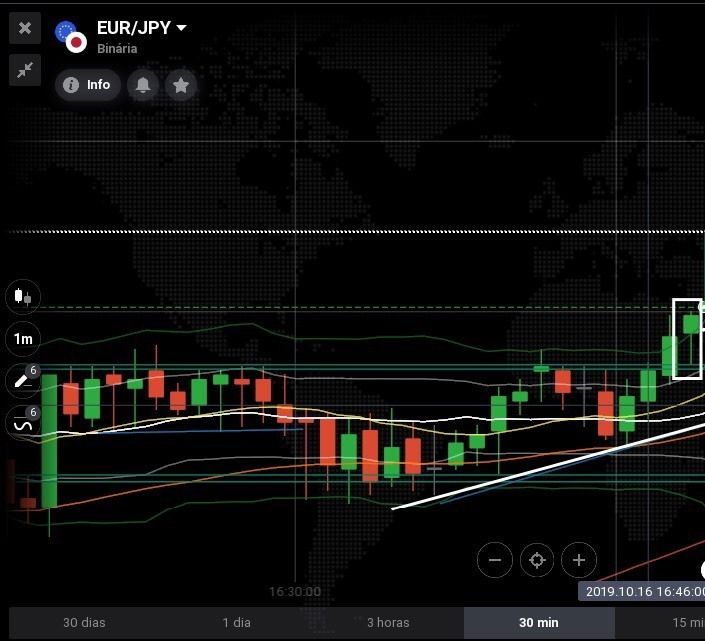Zoom out the chart with minus button
The height and width of the screenshot is (641, 705).
point(495,560)
